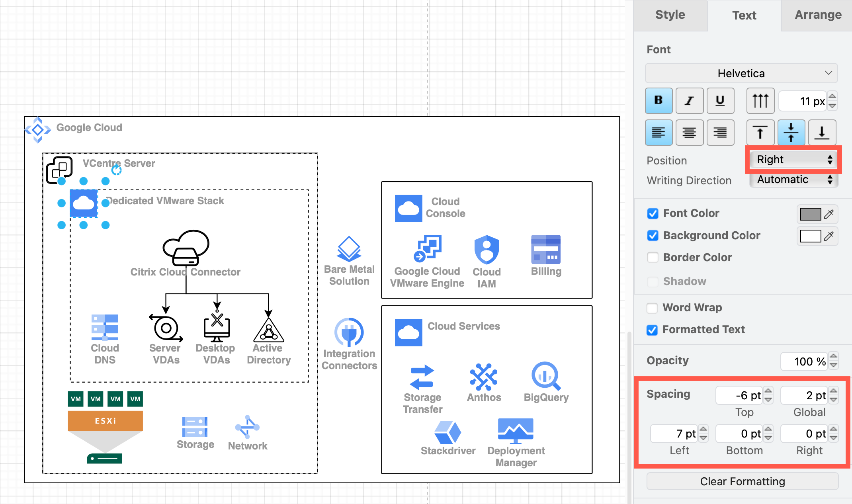The height and width of the screenshot is (504, 852).
Task: Right-align the text
Action: pos(720,133)
